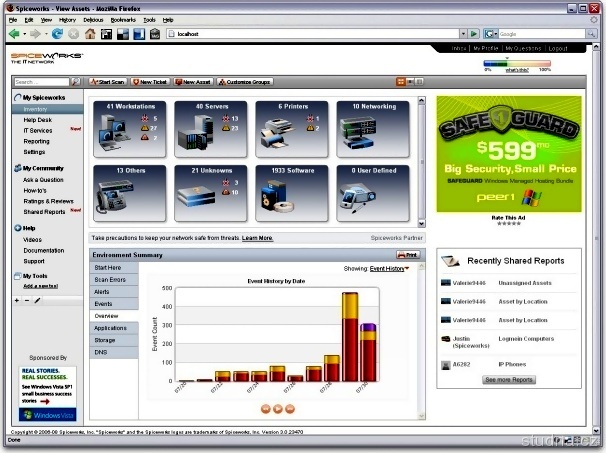Select the Events tab

point(114,304)
